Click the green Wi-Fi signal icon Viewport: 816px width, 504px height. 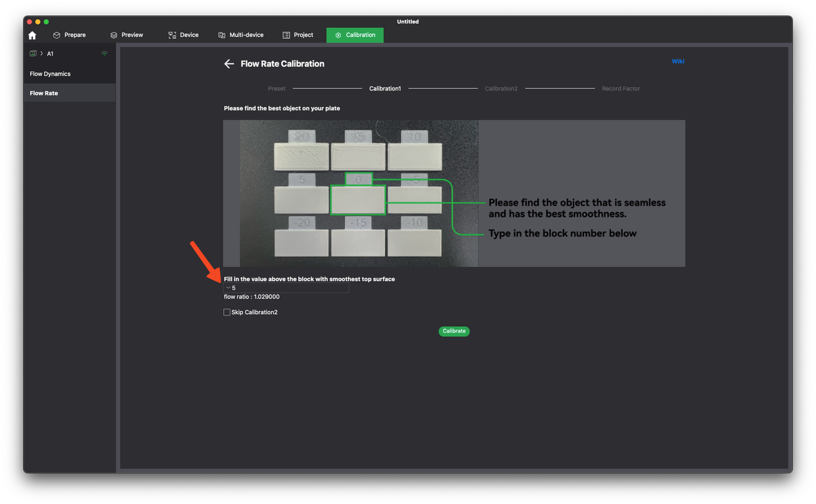[105, 54]
